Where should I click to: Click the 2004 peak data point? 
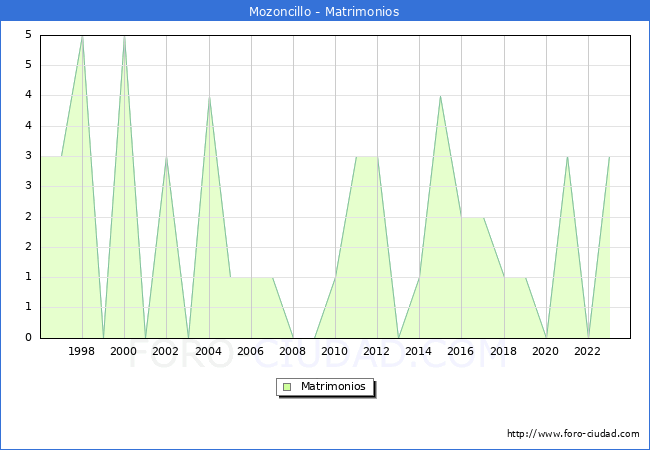click(x=209, y=97)
